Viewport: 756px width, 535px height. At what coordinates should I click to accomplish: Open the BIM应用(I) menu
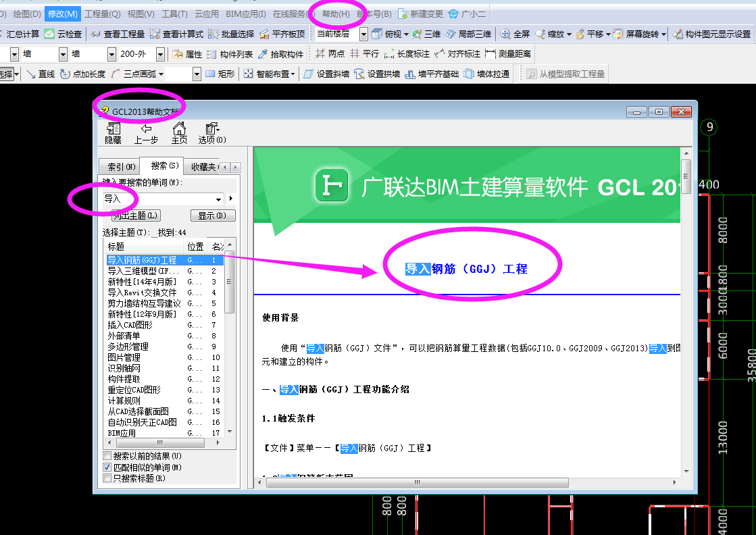click(x=246, y=14)
